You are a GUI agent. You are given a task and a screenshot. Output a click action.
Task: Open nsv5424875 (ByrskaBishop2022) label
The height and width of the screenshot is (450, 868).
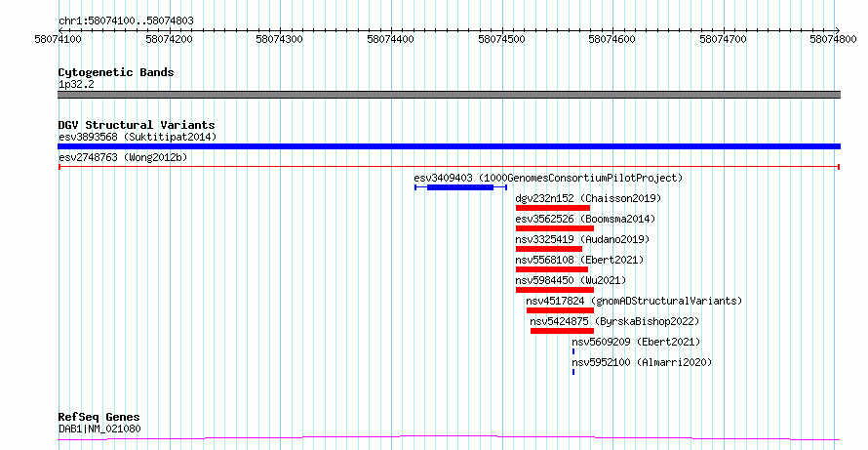614,321
